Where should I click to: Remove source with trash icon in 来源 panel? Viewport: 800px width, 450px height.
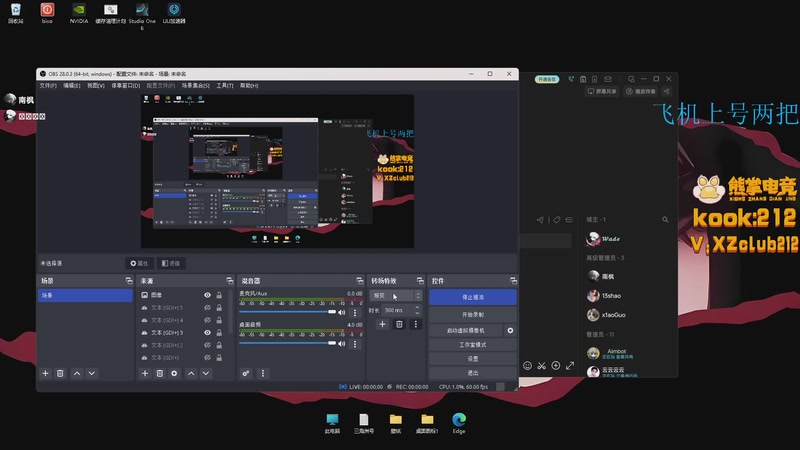[160, 373]
